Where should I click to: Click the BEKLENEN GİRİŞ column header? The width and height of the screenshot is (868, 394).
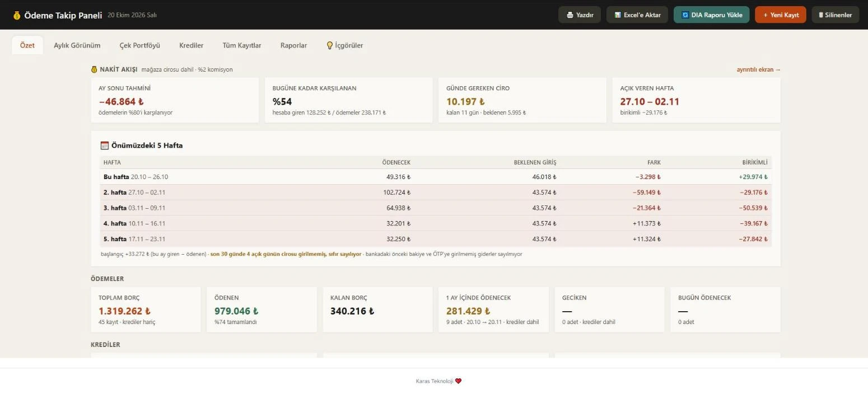pyautogui.click(x=535, y=162)
